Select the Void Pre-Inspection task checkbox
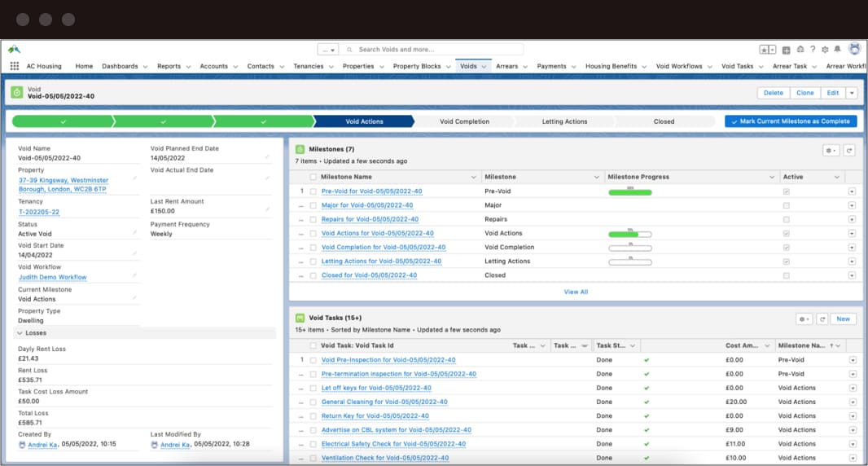 tap(313, 360)
